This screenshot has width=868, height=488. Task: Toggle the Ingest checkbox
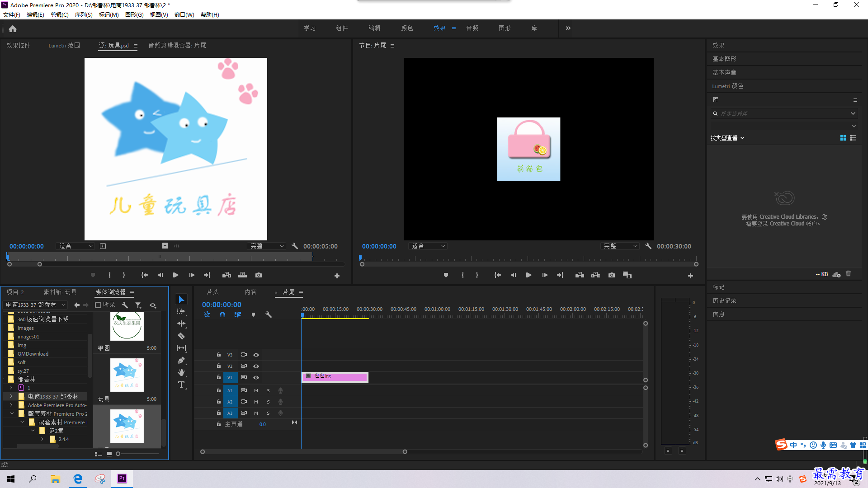point(98,305)
